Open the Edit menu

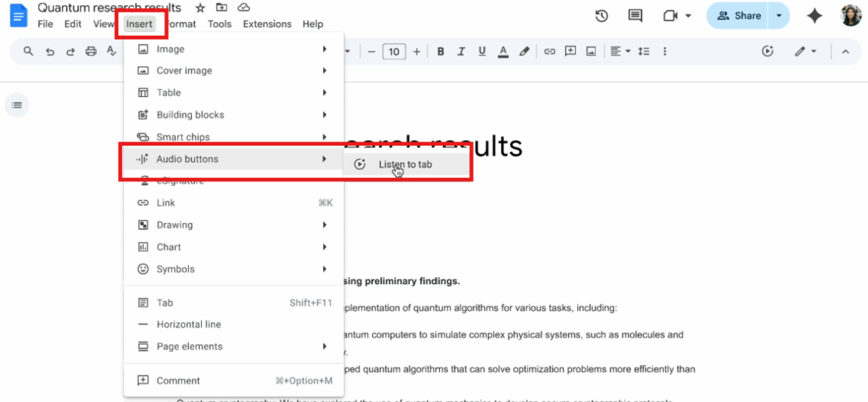click(x=73, y=24)
